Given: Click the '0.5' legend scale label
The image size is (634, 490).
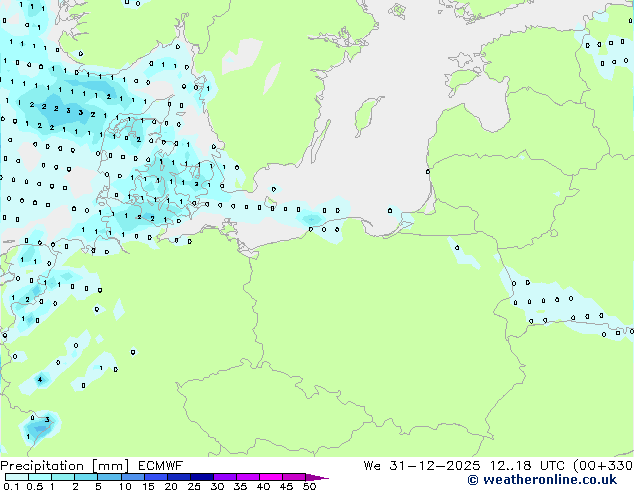Looking at the screenshot, I should (x=35, y=486).
